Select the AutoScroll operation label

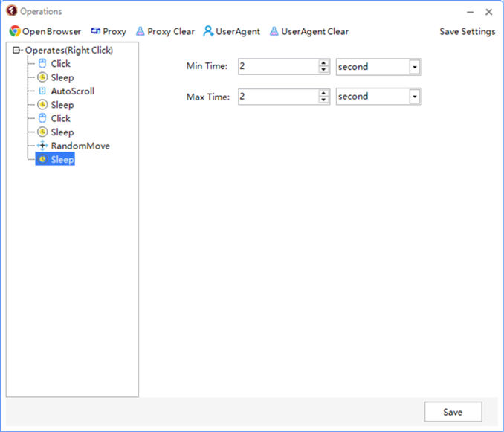[73, 91]
